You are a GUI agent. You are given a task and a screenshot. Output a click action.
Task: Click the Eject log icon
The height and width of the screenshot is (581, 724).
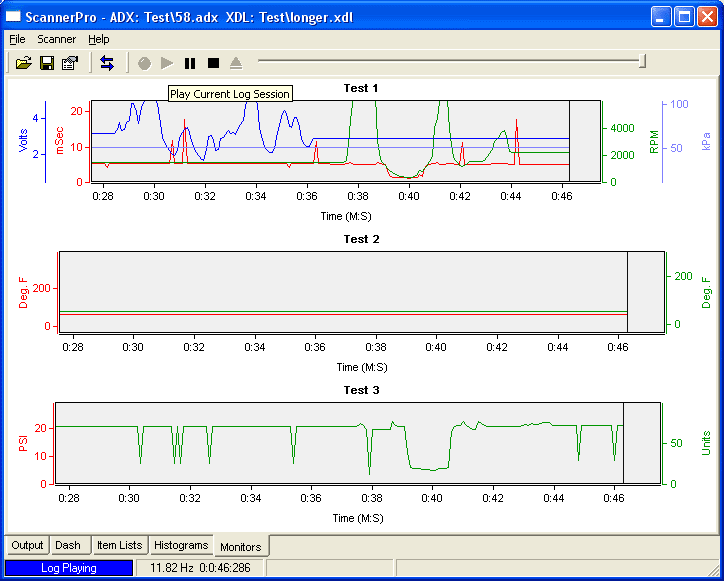tap(236, 63)
